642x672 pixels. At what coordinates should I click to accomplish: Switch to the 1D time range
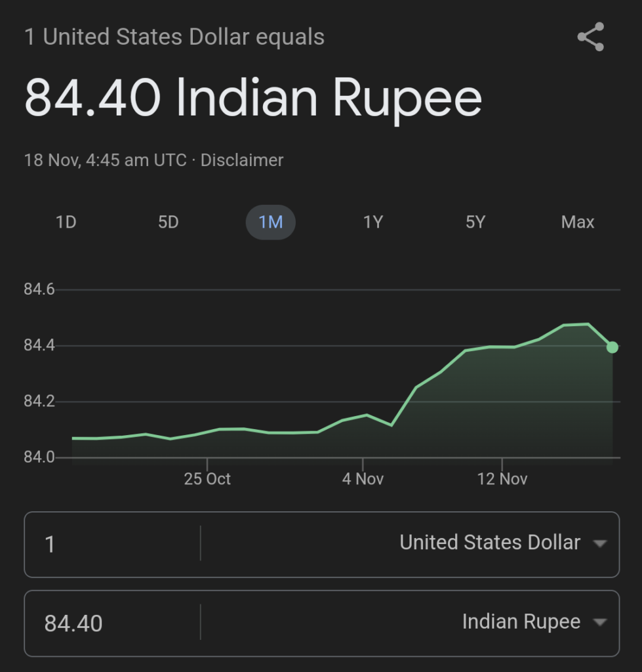pos(65,222)
